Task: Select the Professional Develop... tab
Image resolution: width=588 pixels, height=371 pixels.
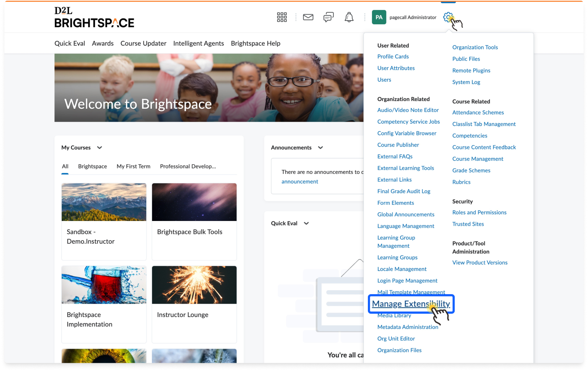Action: (x=188, y=167)
